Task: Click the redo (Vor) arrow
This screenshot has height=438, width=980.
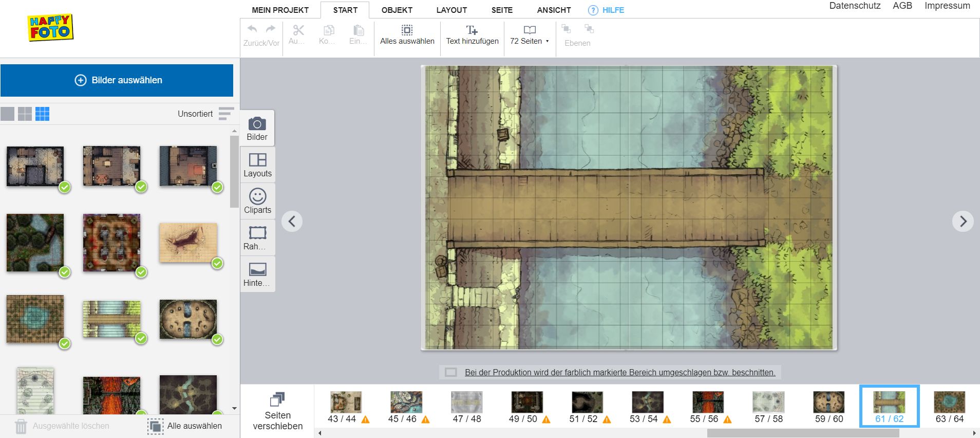Action: click(271, 29)
